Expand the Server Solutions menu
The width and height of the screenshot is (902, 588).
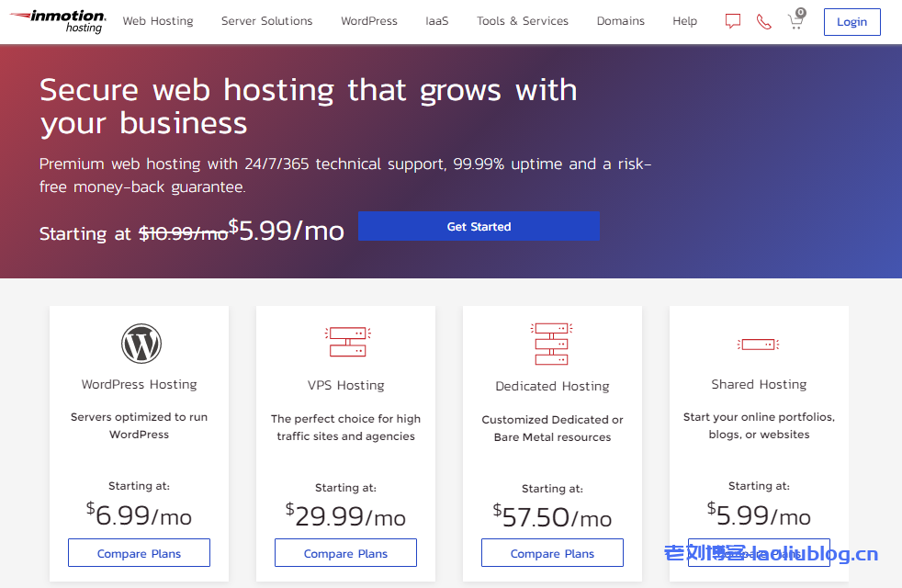tap(266, 21)
